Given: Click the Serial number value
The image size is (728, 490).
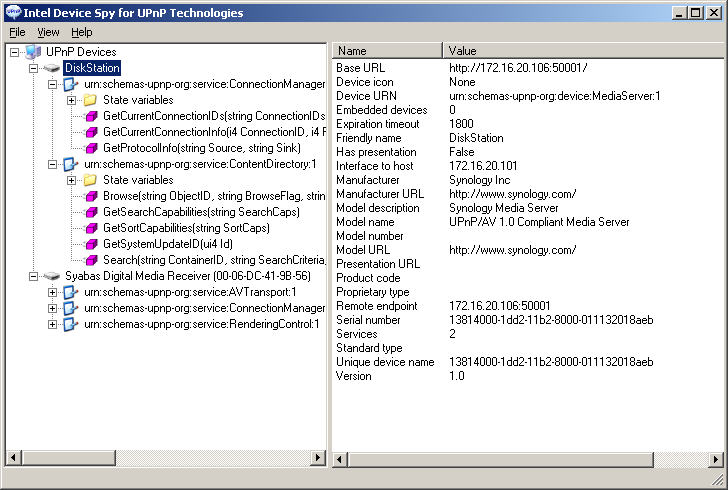Looking at the screenshot, I should click(x=551, y=320).
